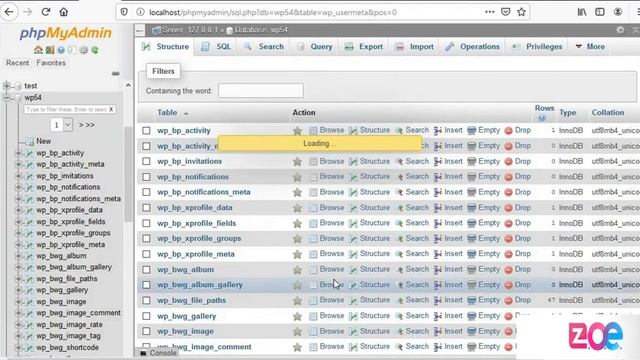The width and height of the screenshot is (640, 360).
Task: Sort by the Table column header
Action: pyautogui.click(x=167, y=113)
